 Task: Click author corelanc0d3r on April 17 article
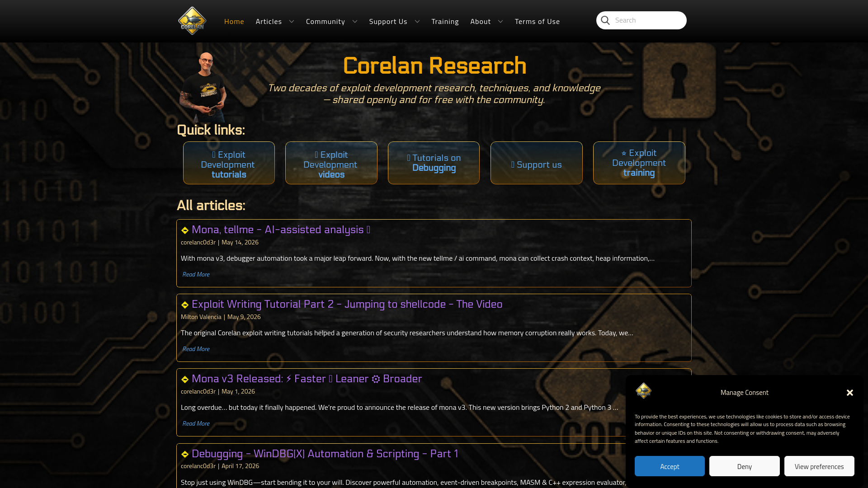click(x=198, y=466)
